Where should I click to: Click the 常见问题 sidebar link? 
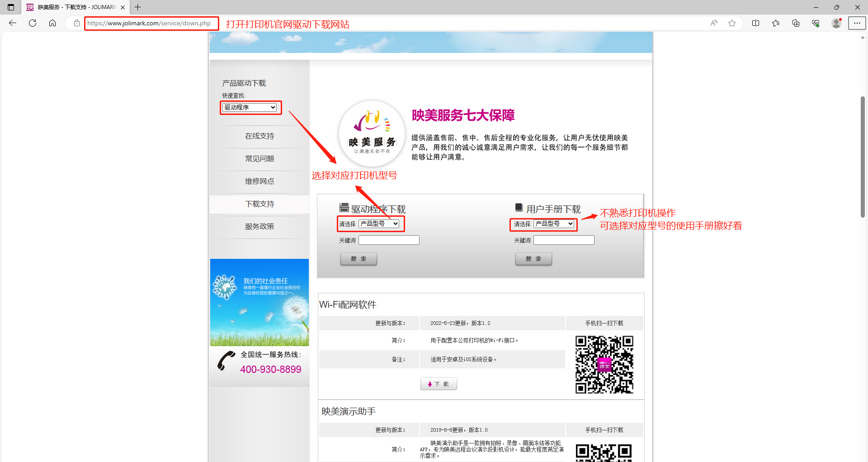pos(259,159)
